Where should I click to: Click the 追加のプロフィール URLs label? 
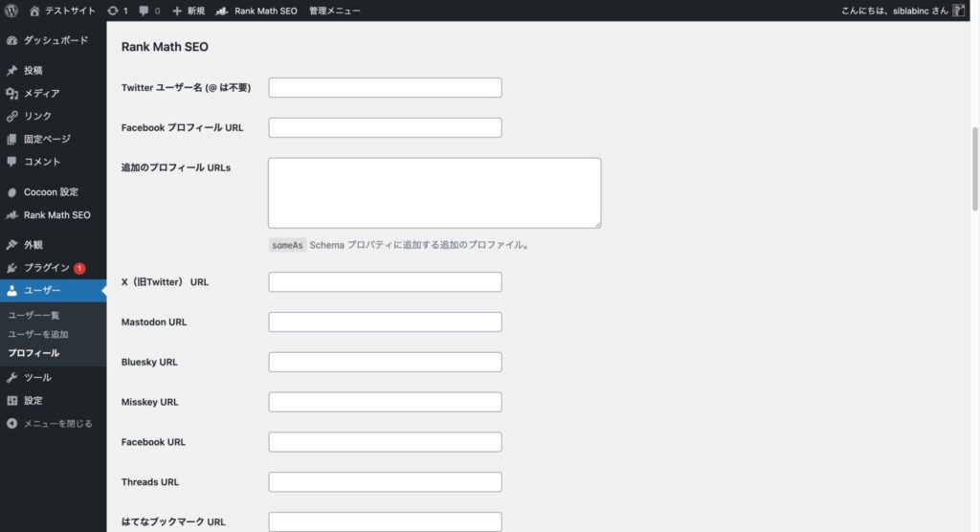[176, 167]
